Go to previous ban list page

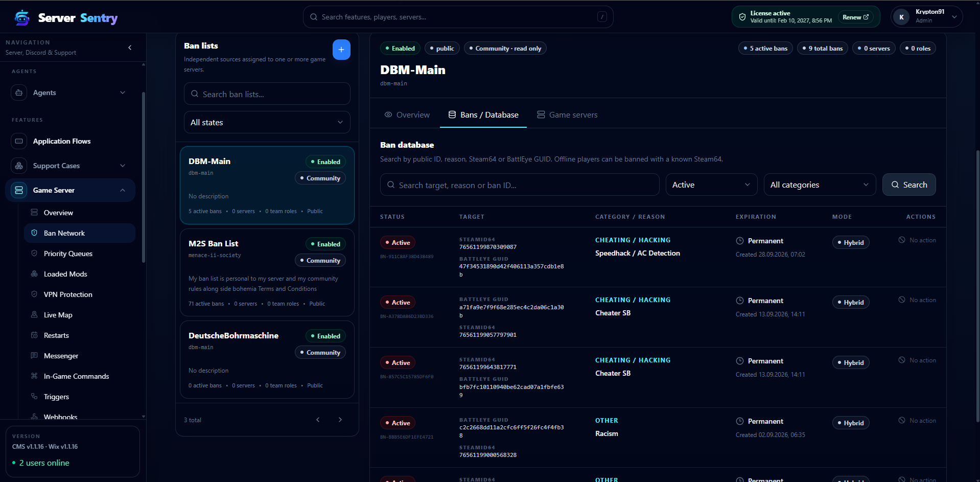click(x=318, y=420)
